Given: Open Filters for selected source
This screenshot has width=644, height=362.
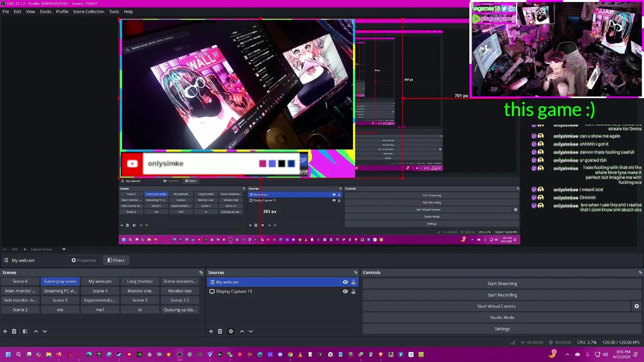Looking at the screenshot, I should (116, 260).
